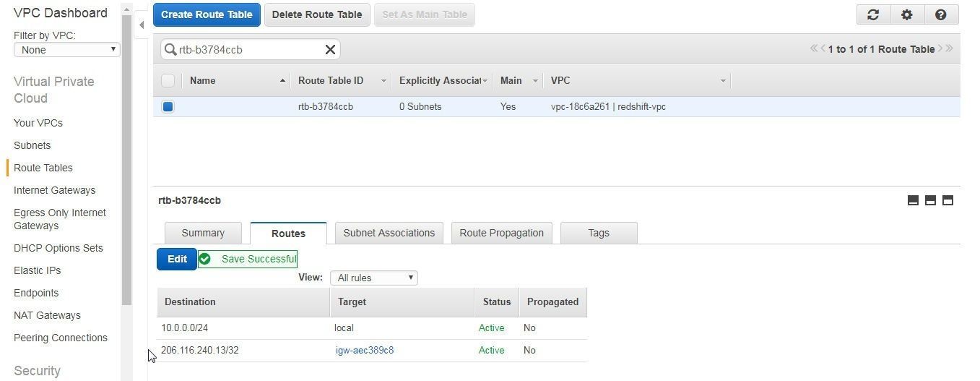The height and width of the screenshot is (381, 980).
Task: Open the settings gear icon
Action: point(906,14)
